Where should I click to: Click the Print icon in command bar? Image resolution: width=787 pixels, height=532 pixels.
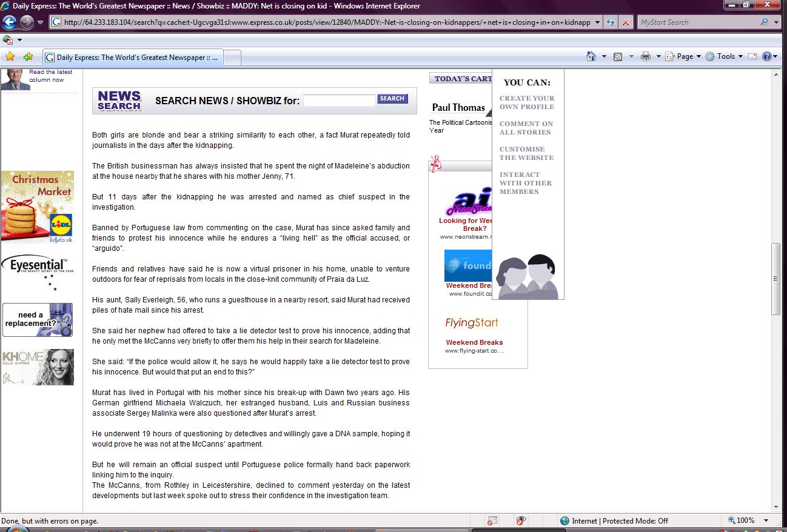(x=646, y=56)
